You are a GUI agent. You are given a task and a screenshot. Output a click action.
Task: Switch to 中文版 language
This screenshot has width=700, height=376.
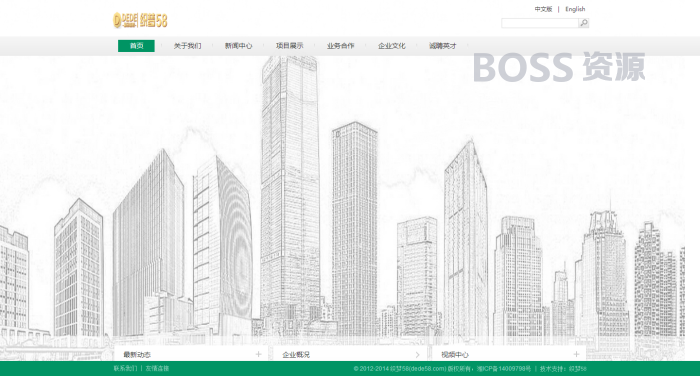(543, 9)
